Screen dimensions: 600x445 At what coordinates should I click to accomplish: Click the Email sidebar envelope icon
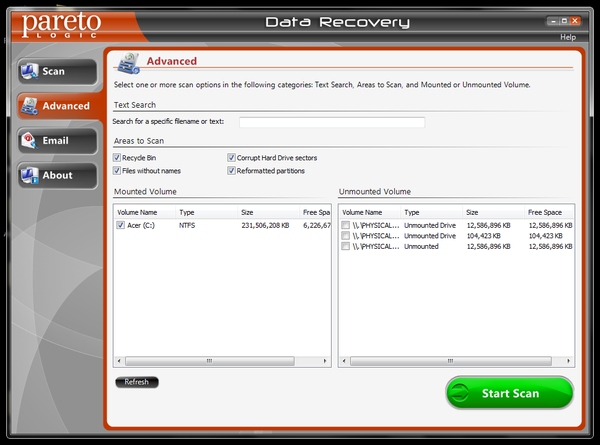click(29, 140)
